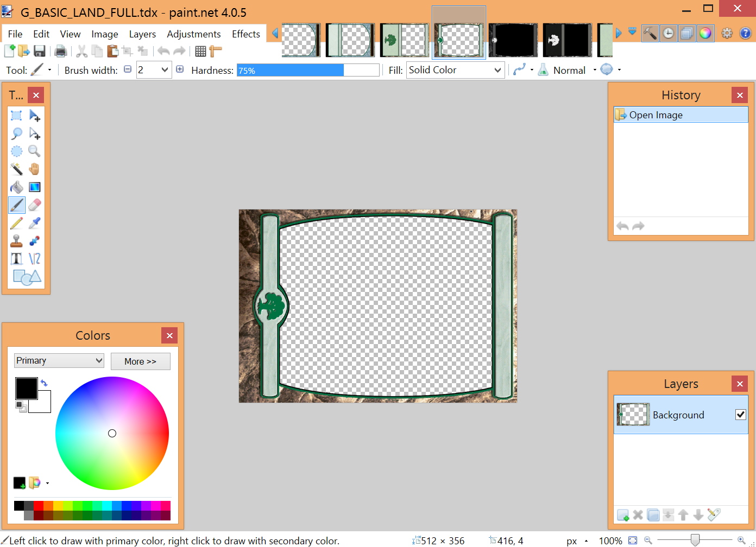Select the Open Image history entry

681,115
